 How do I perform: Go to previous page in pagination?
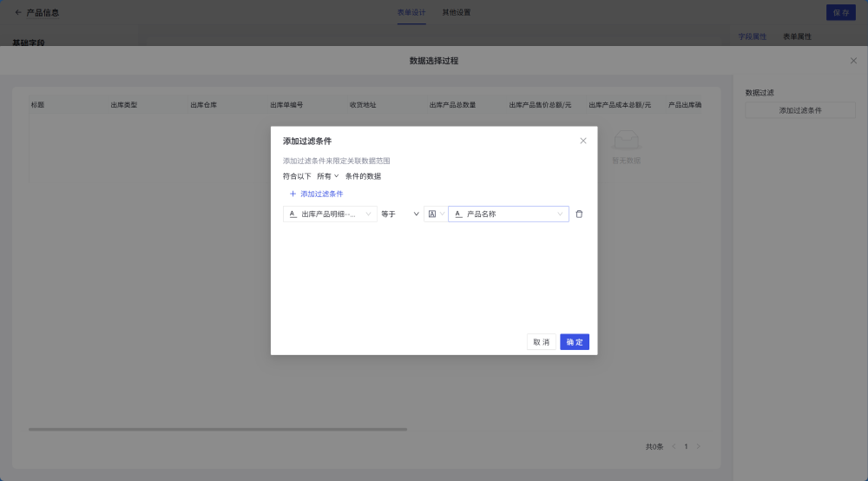click(673, 446)
